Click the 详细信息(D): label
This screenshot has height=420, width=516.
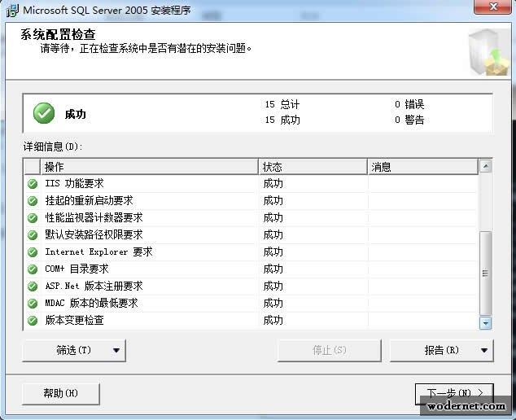(53, 147)
